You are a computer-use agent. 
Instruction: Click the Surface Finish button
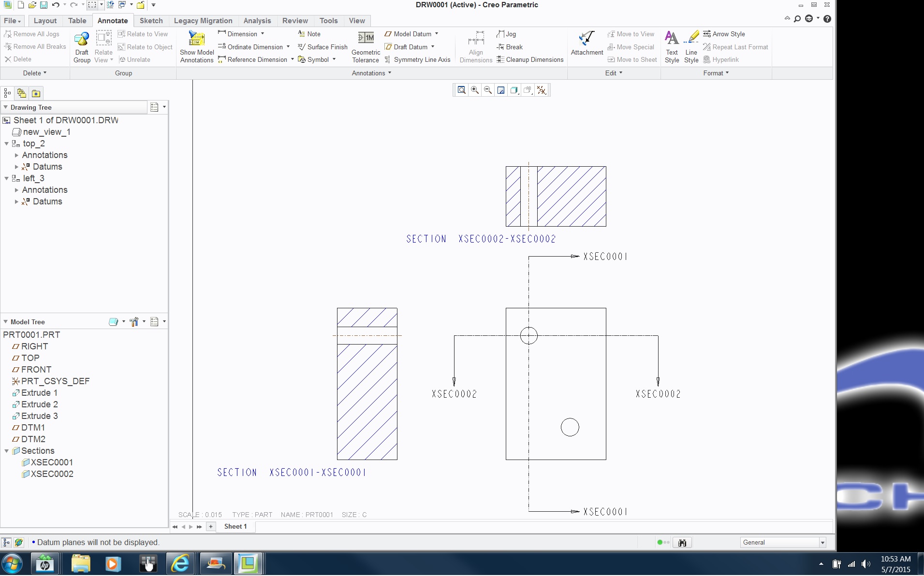[x=323, y=47]
